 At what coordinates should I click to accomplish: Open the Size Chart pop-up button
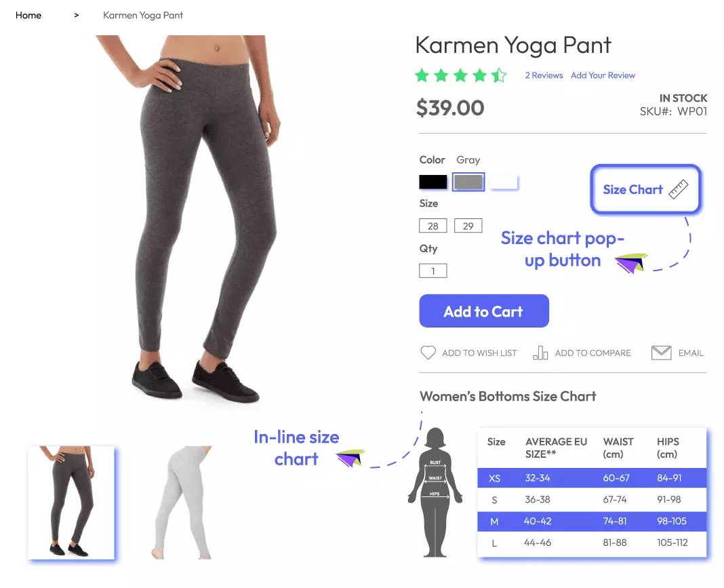tap(645, 189)
